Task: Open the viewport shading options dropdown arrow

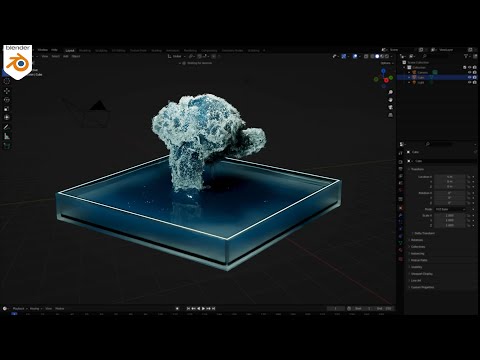Action: tap(391, 56)
